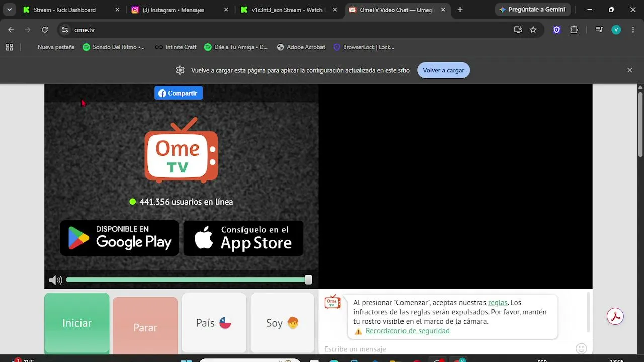
Task: Start chatting with Iniciar button
Action: [77, 323]
